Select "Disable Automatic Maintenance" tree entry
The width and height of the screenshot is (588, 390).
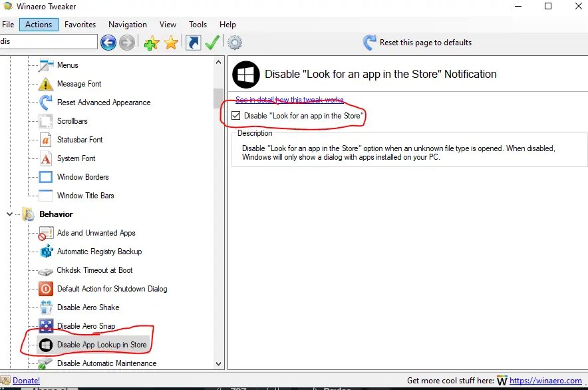pyautogui.click(x=107, y=363)
